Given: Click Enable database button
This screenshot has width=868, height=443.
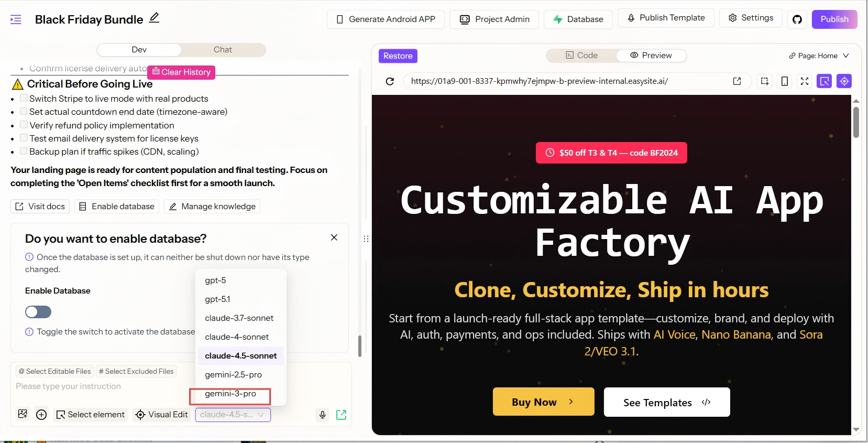Looking at the screenshot, I should pos(117,207).
